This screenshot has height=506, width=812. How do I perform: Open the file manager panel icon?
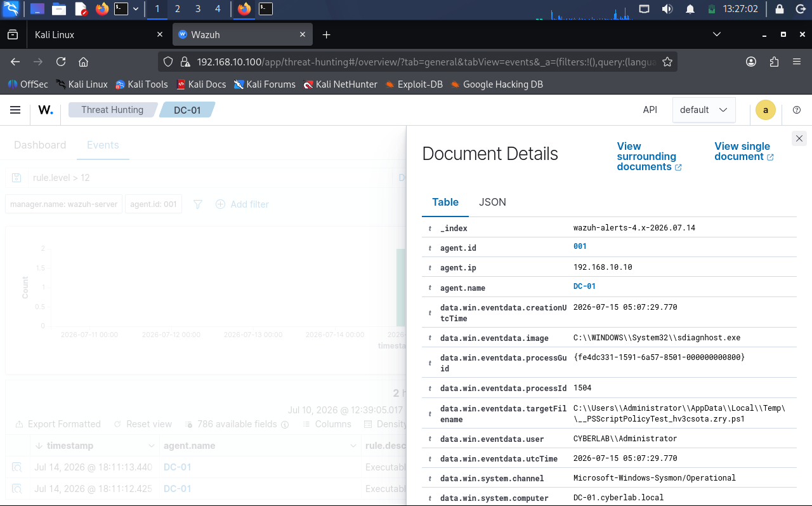click(x=59, y=9)
